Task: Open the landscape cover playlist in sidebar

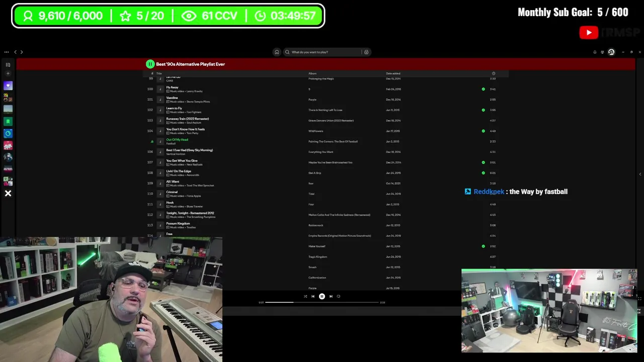Action: (8, 109)
